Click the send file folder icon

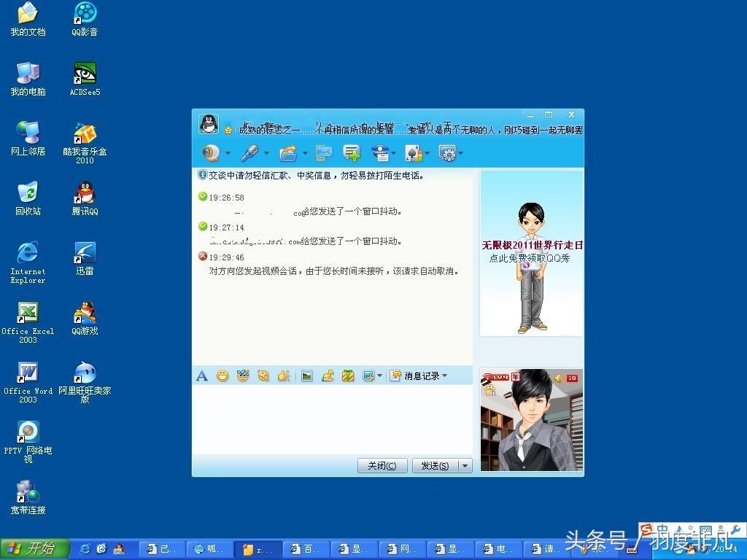(x=288, y=153)
